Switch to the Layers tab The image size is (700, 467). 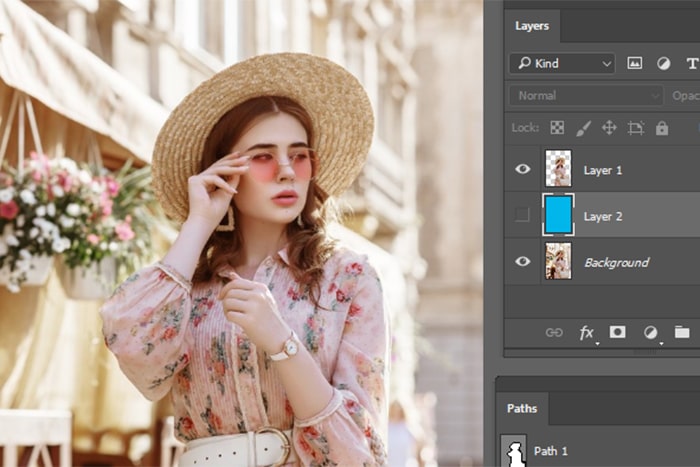coord(532,26)
